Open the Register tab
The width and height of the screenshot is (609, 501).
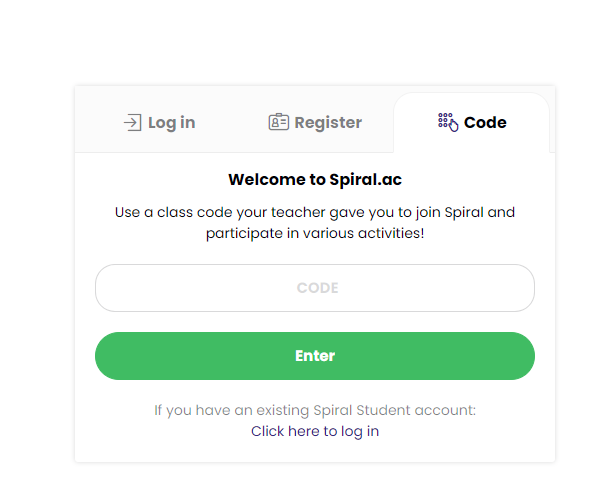click(x=315, y=123)
